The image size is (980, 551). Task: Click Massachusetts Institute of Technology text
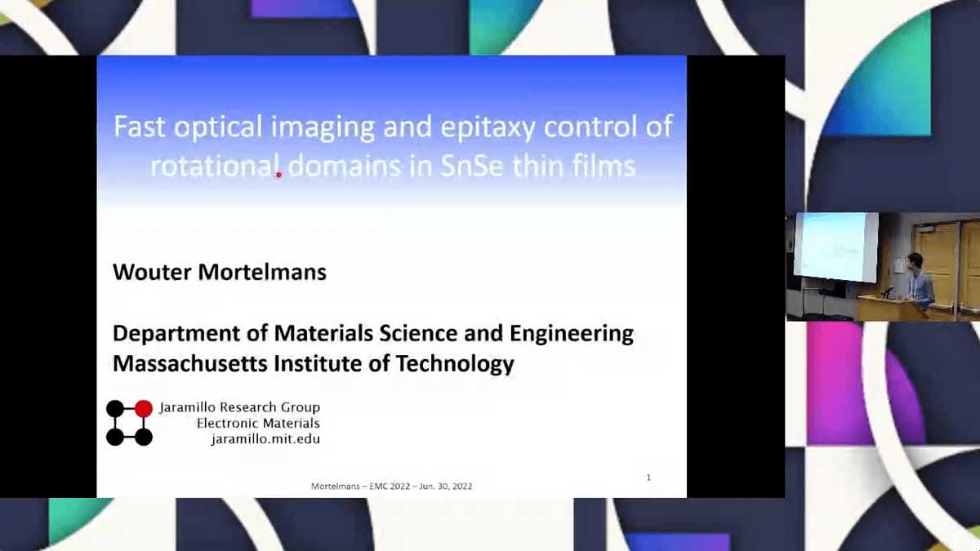pos(314,363)
